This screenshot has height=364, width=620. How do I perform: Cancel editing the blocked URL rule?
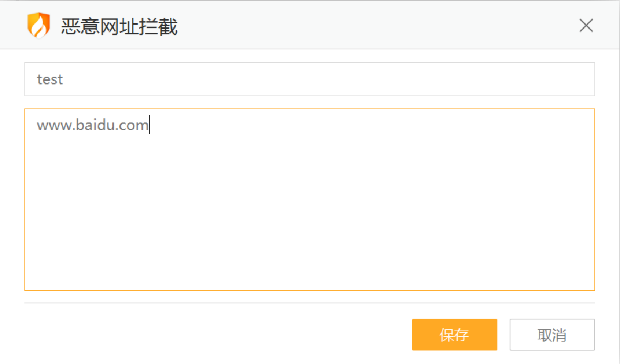coord(552,335)
